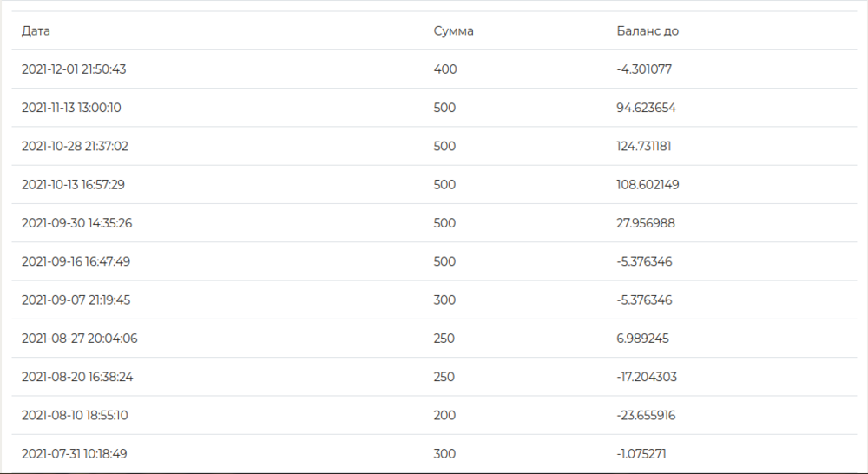Select the balance value 124.731181
This screenshot has width=868, height=474.
click(643, 147)
